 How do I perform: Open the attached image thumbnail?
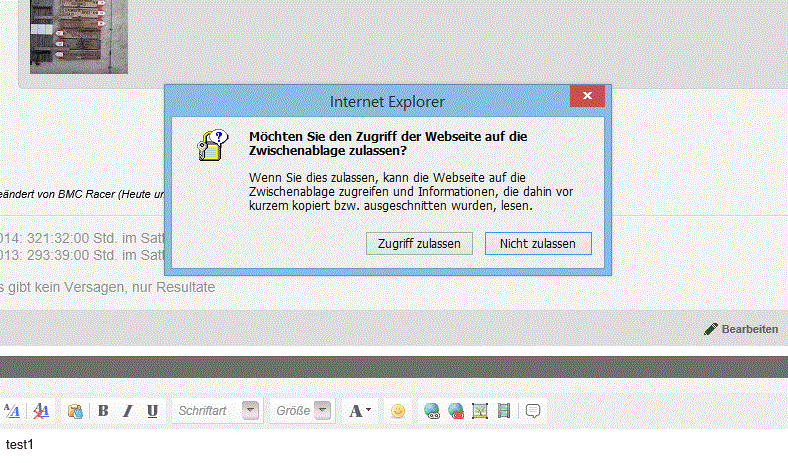click(79, 37)
